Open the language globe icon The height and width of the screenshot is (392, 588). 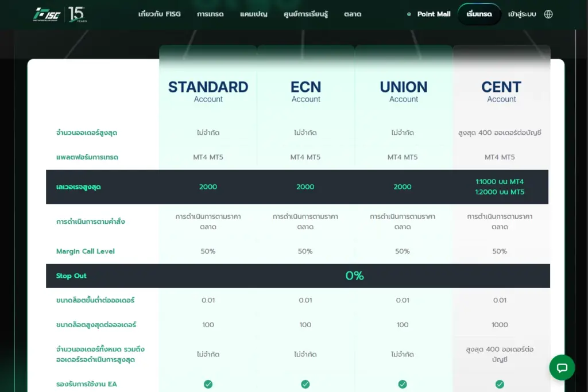(x=548, y=14)
